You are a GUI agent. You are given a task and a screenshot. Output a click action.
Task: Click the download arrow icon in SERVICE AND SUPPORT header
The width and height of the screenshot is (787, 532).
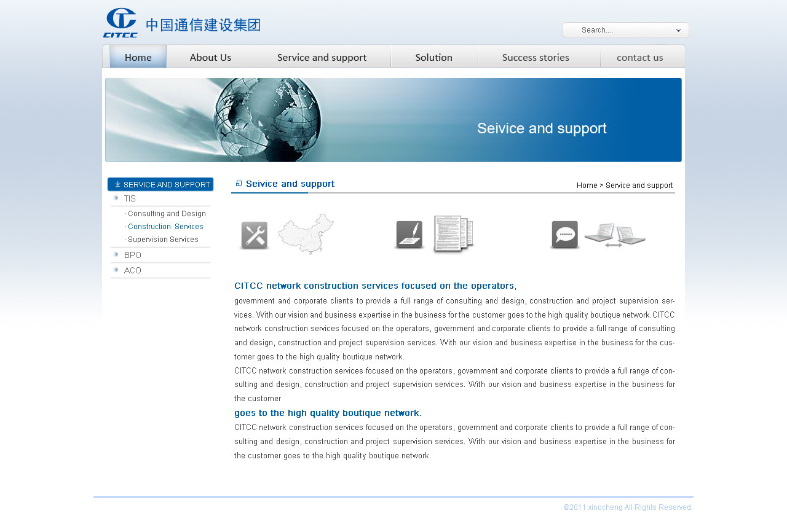117,184
